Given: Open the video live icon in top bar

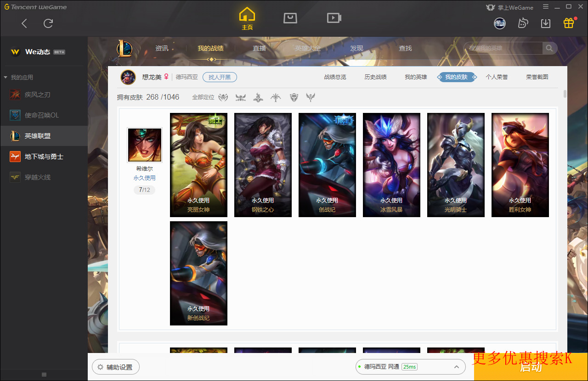Looking at the screenshot, I should tap(334, 18).
